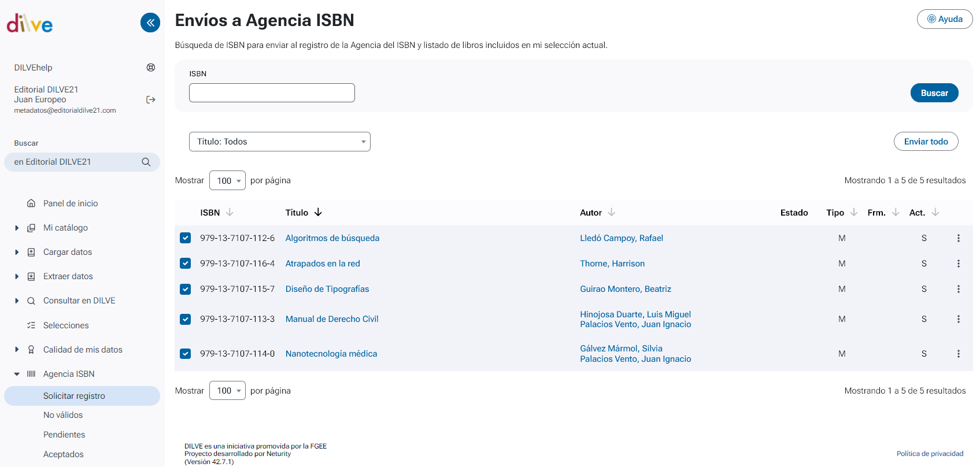Click the Calidad de mis datos badge icon
The image size is (980, 467).
31,350
